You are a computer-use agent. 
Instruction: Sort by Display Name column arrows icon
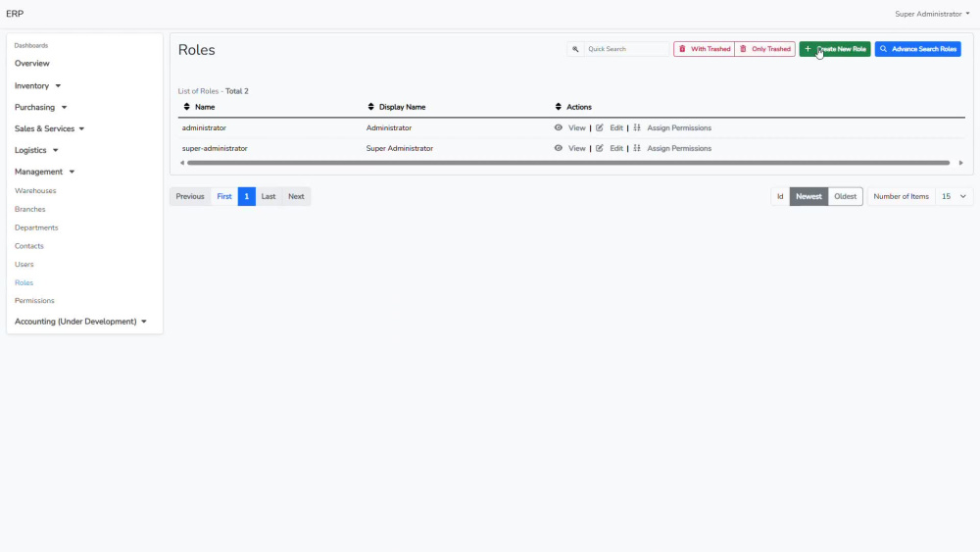(370, 107)
